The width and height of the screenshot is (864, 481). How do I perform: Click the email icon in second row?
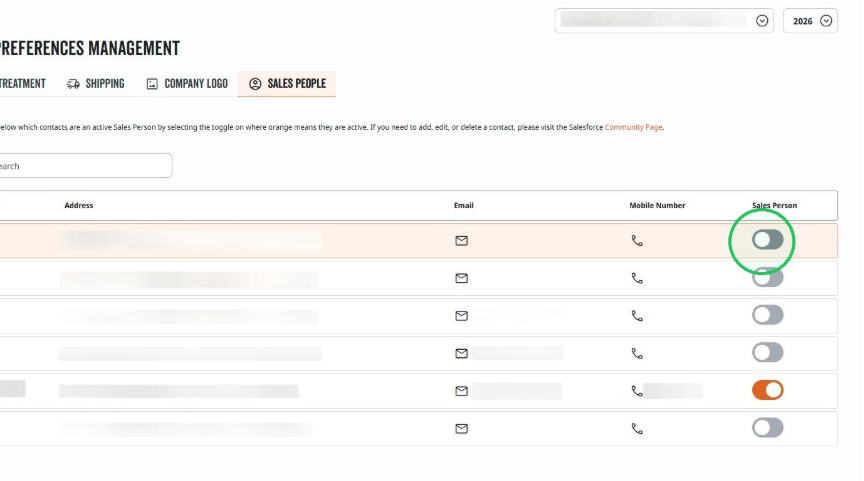(461, 278)
